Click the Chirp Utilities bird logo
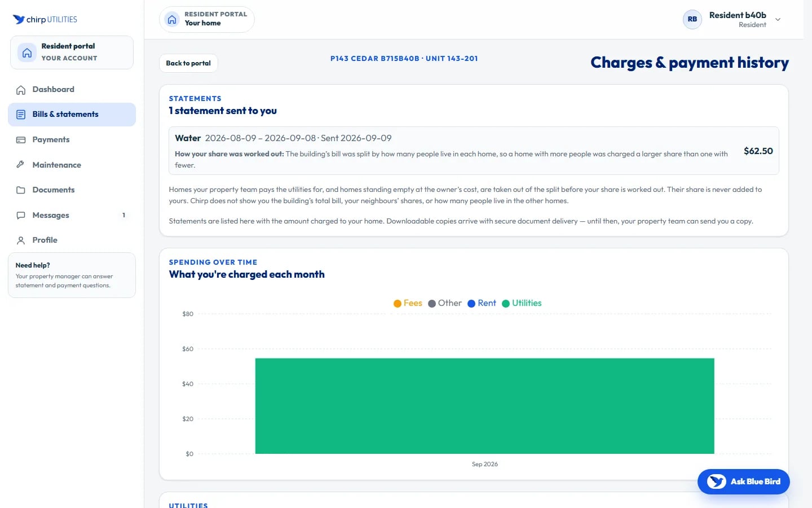This screenshot has width=812, height=508. [x=19, y=19]
